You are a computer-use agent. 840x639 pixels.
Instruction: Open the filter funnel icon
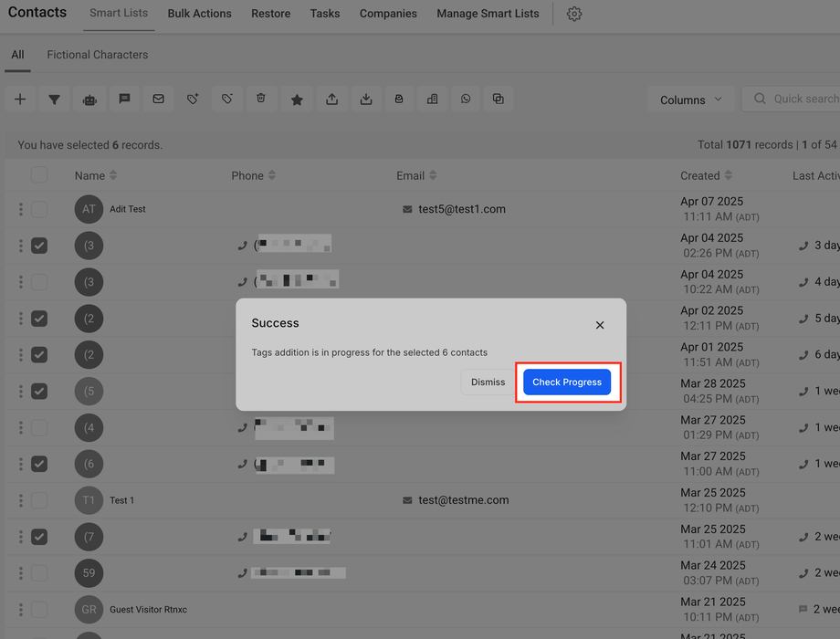pos(54,100)
